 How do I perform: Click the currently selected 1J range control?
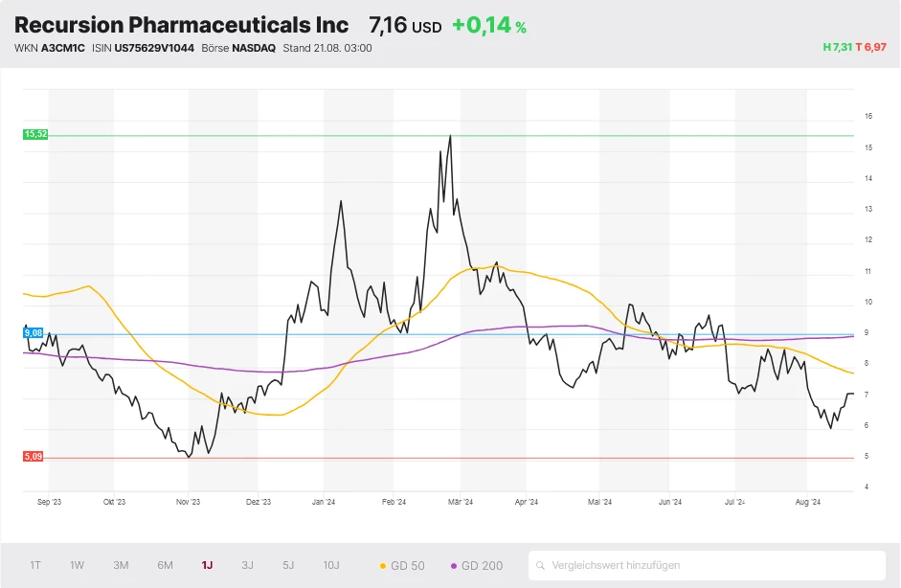207,565
